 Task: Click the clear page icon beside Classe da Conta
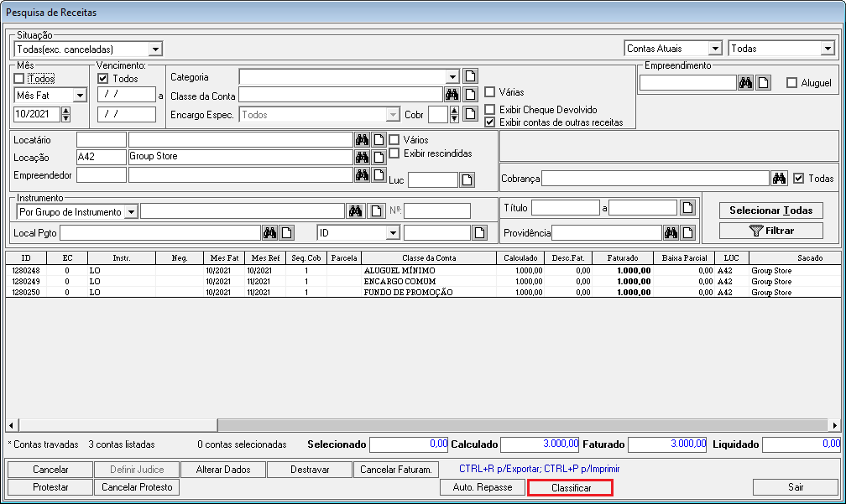click(471, 95)
